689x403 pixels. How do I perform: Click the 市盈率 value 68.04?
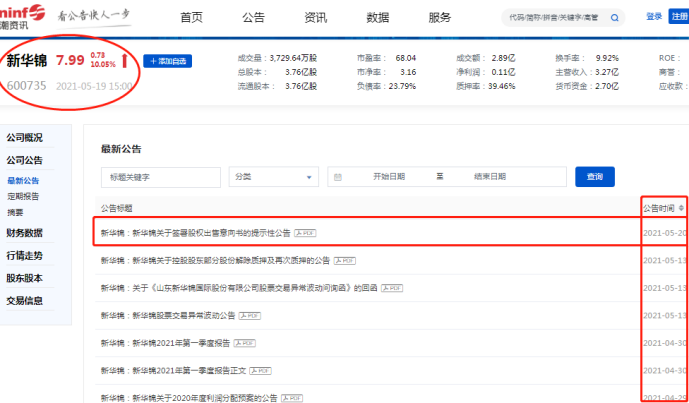point(406,58)
